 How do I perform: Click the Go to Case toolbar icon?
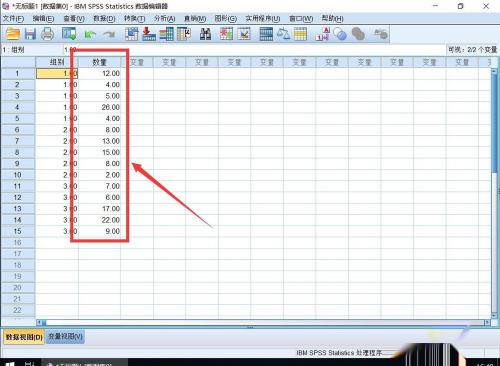(132, 34)
